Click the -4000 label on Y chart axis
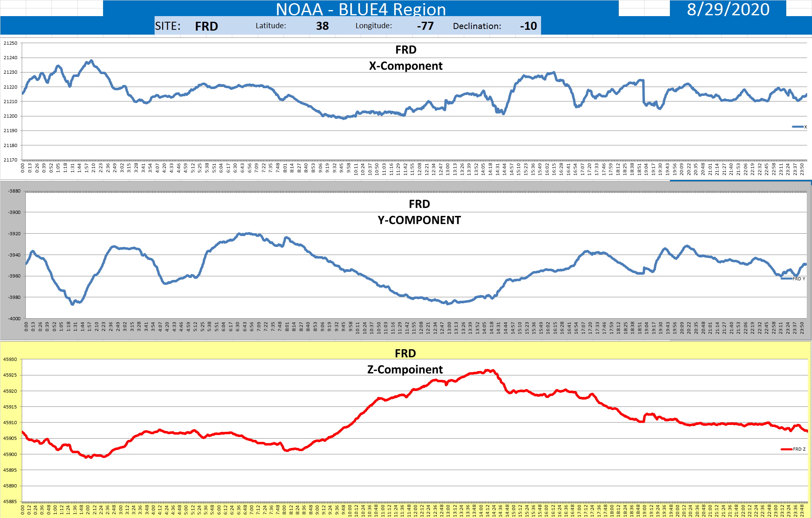Screen dimensions: 812x518 [14, 319]
